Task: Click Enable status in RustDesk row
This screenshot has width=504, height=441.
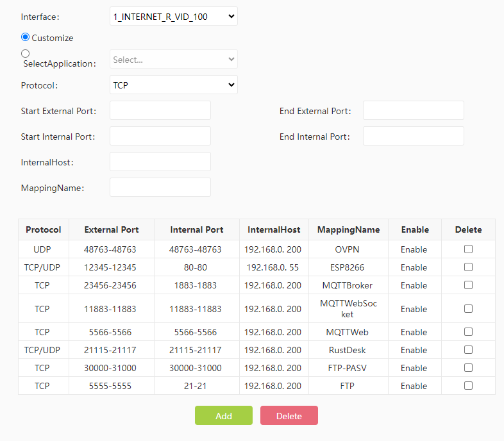Action: (414, 350)
